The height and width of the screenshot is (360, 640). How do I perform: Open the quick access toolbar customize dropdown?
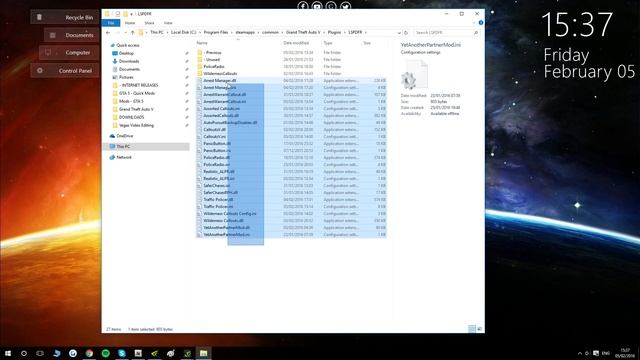click(x=131, y=14)
